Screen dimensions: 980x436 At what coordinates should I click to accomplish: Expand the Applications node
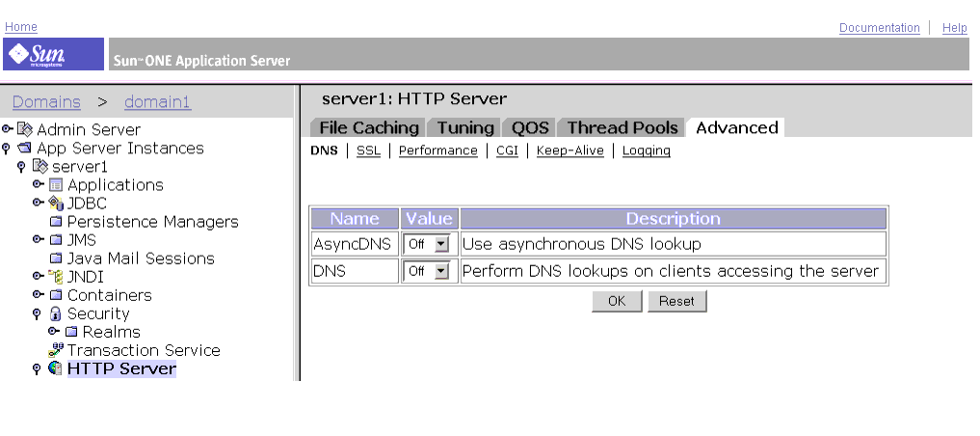point(39,184)
